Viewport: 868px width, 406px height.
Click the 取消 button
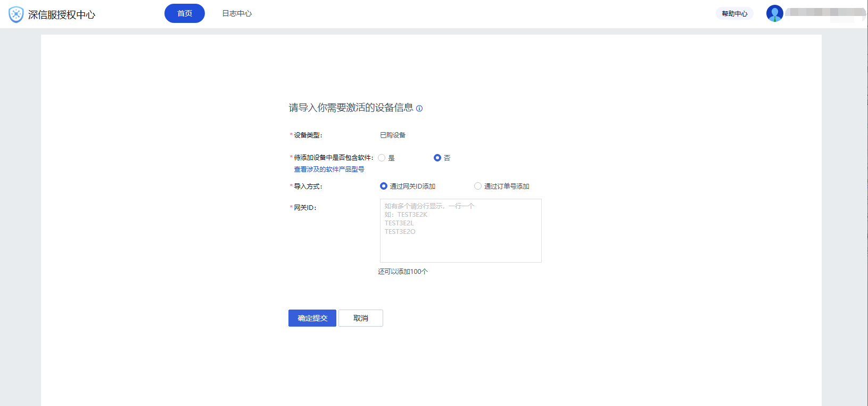click(360, 318)
